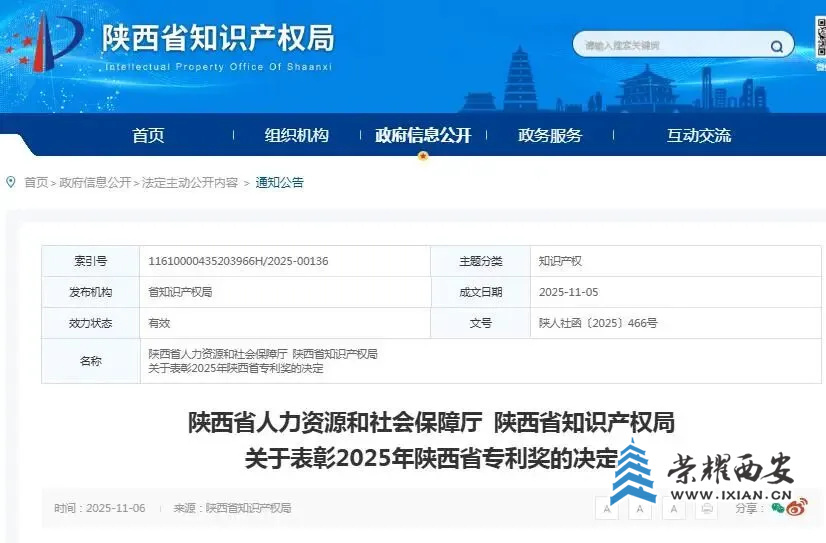Viewport: 826px width, 543px height.
Task: Click the search magnifier icon
Action: (776, 46)
